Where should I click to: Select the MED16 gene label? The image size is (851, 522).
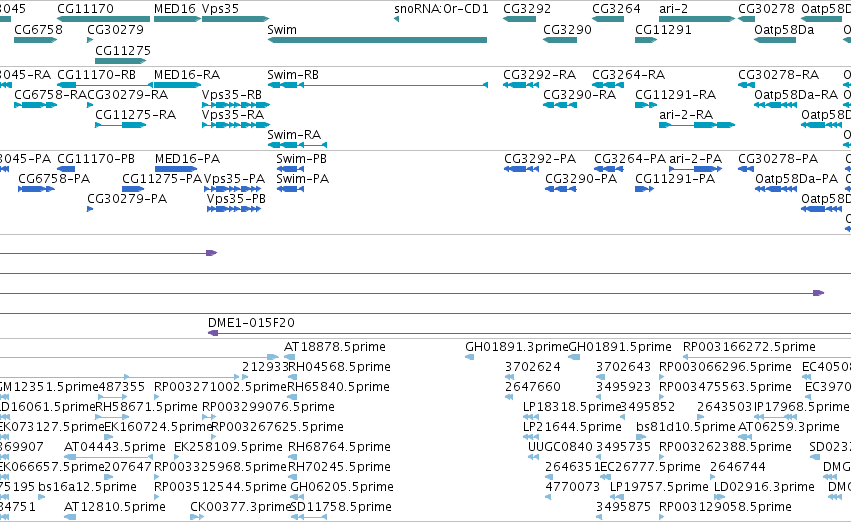pos(174,9)
